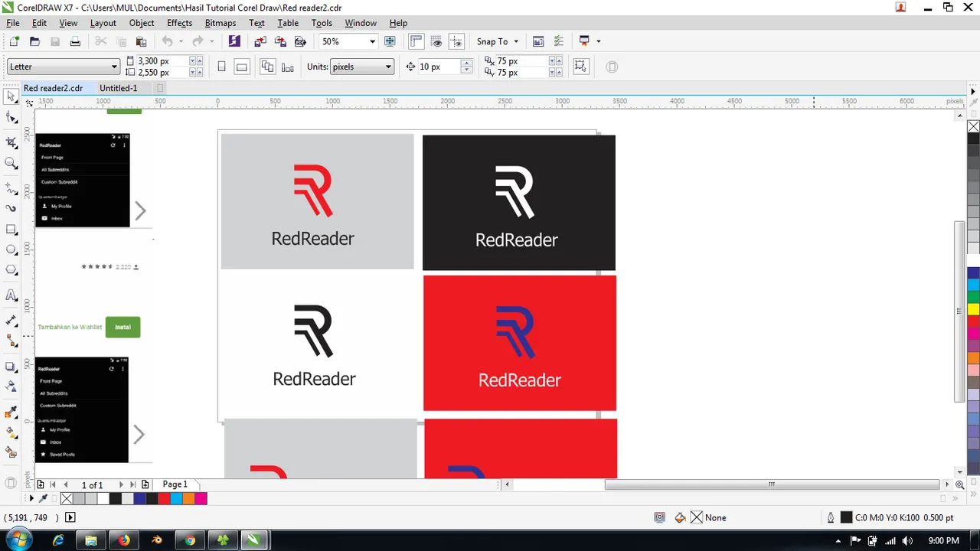This screenshot has height=551, width=980.
Task: Switch to the Untitled-1 document tab
Action: [x=119, y=88]
